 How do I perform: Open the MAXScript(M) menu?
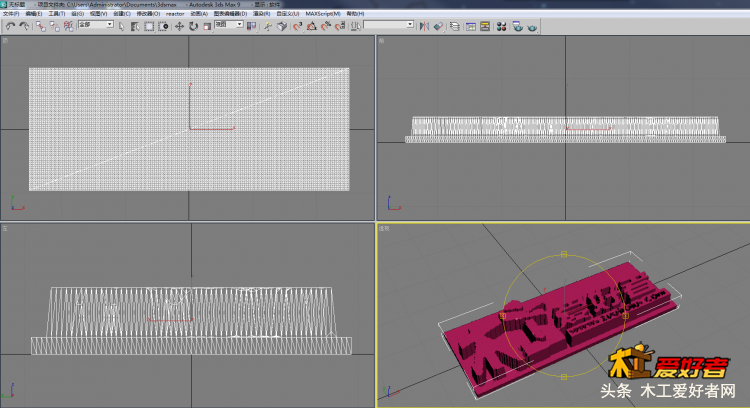pos(323,14)
